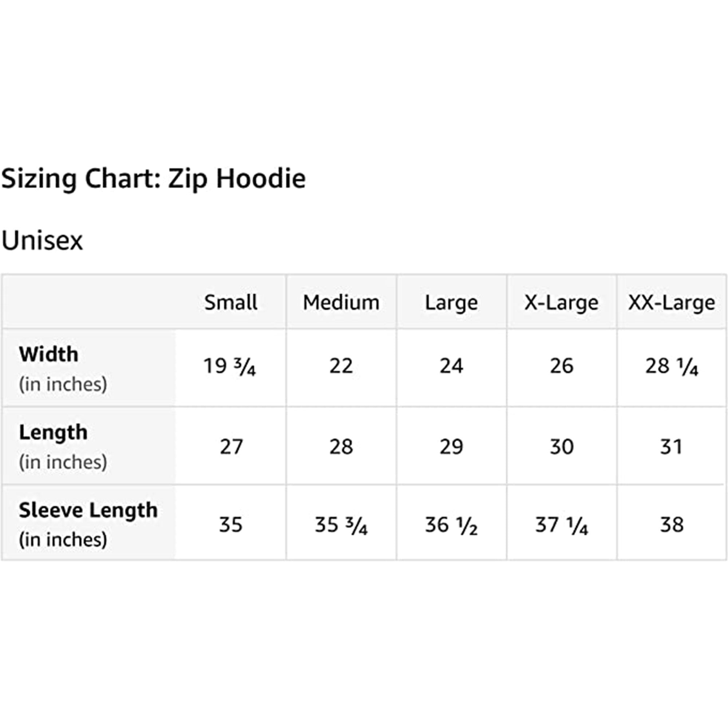Click the Large sleeve length value 36 ½
Image resolution: width=728 pixels, height=728 pixels.
451,525
